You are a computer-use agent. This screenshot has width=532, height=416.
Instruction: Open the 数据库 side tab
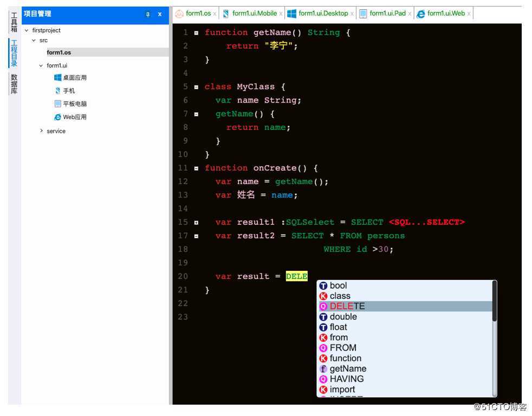coord(14,84)
